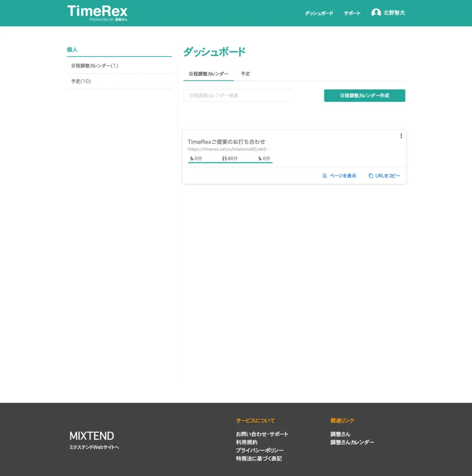Open the TimeRexご提案のお打ち合わせ calendar title
This screenshot has height=476, width=472.
click(226, 142)
